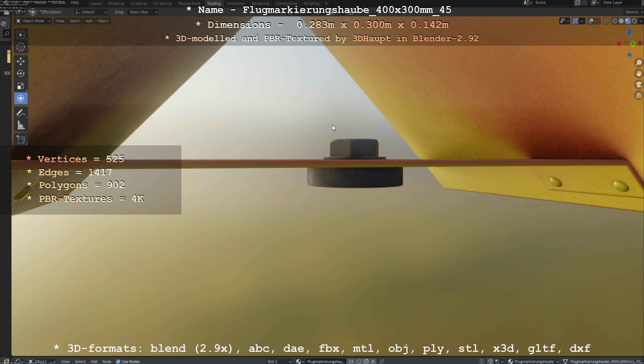
Task: Toggle the Use Nodes checkbox
Action: [x=118, y=362]
